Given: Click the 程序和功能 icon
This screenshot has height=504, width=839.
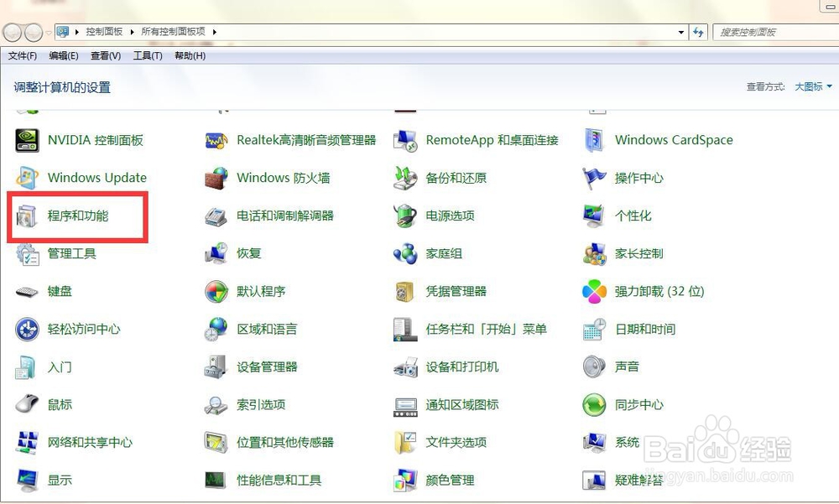Looking at the screenshot, I should (27, 216).
